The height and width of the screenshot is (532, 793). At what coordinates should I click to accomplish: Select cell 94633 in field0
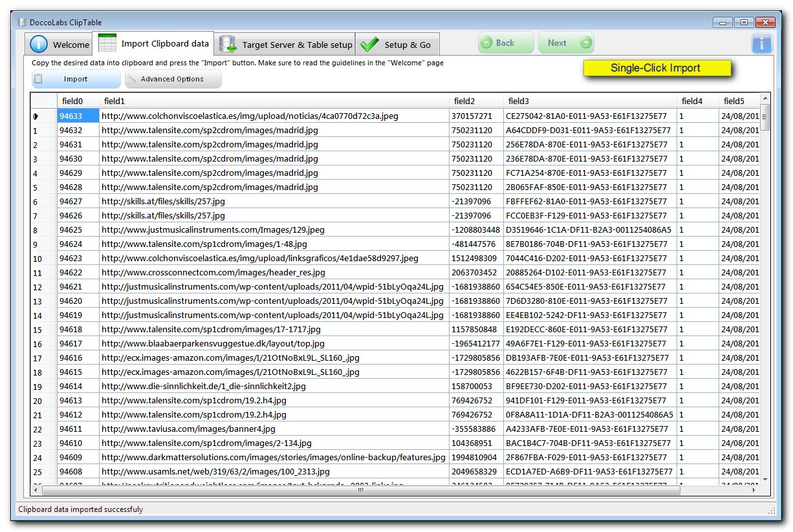coord(78,116)
